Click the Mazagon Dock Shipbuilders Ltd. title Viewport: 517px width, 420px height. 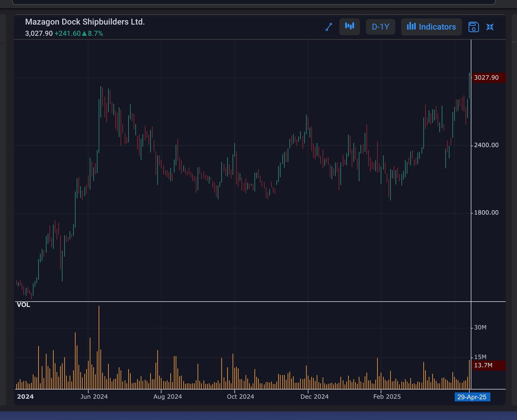click(85, 22)
